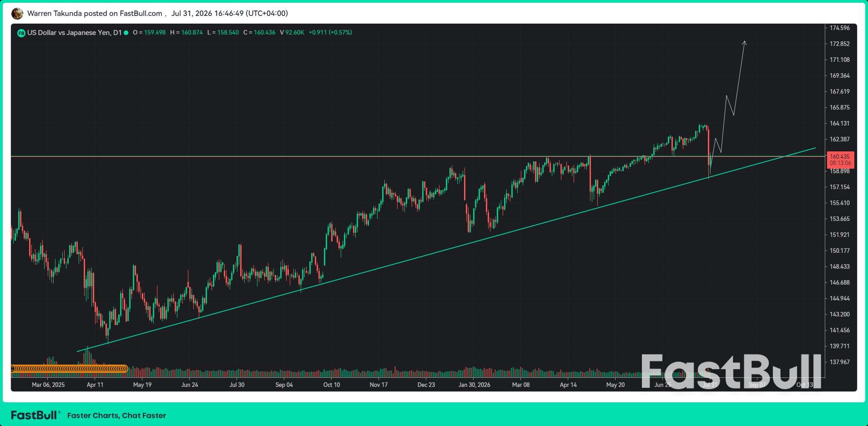Click the date label Sep 04

[284, 385]
